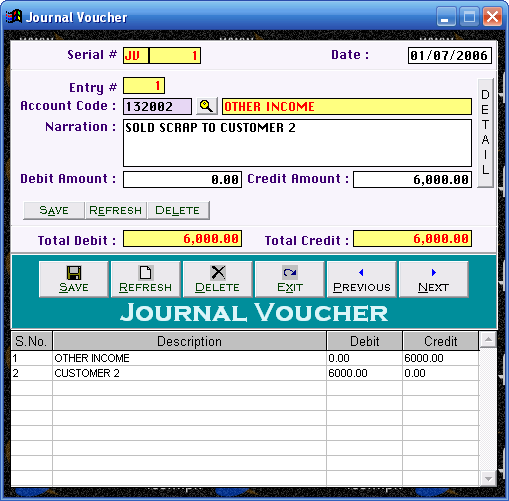Select the Credit Amount field
The width and height of the screenshot is (509, 501).
[412, 180]
